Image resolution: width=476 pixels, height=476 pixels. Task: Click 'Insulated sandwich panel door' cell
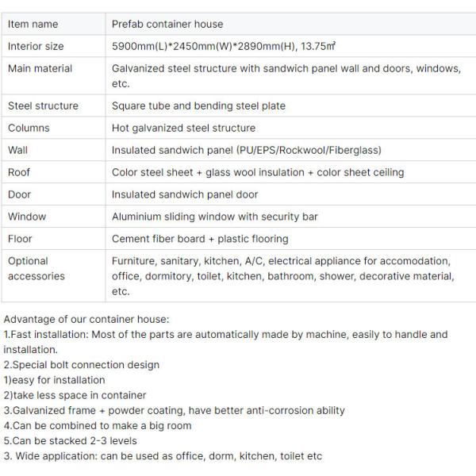[x=185, y=194]
